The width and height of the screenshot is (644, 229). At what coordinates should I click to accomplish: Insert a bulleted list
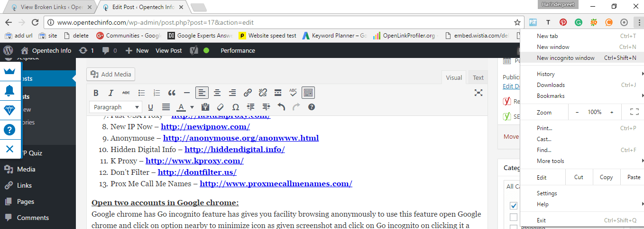point(141,93)
